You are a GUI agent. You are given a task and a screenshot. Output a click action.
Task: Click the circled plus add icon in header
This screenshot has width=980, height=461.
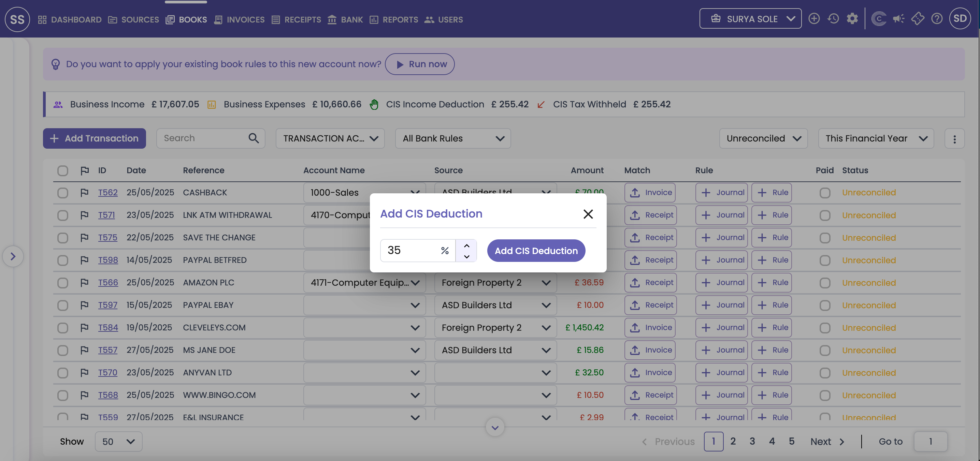pyautogui.click(x=814, y=19)
